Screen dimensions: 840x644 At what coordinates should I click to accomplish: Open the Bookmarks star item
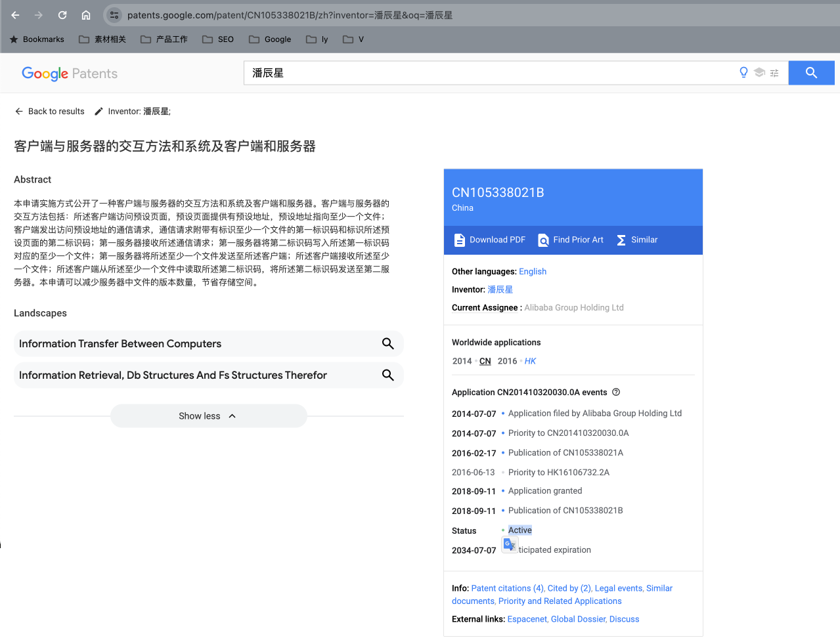coord(37,39)
